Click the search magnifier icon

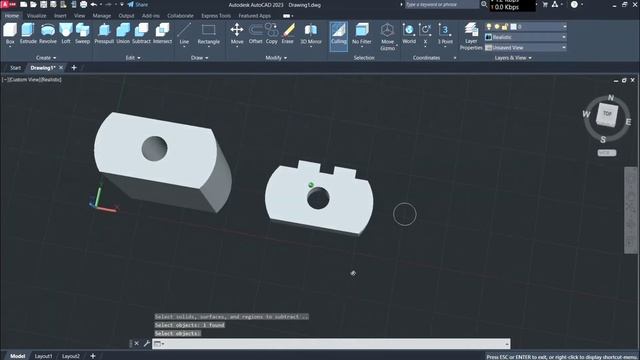pyautogui.click(x=484, y=4)
